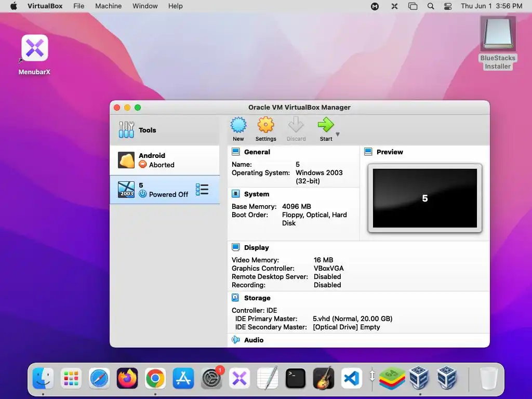Open VM Settings gear icon
The width and height of the screenshot is (532, 399).
coord(265,125)
